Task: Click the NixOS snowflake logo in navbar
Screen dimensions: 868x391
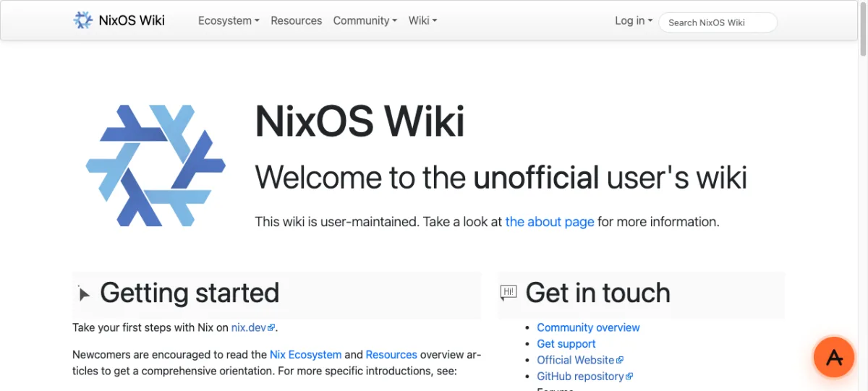Action: point(83,20)
